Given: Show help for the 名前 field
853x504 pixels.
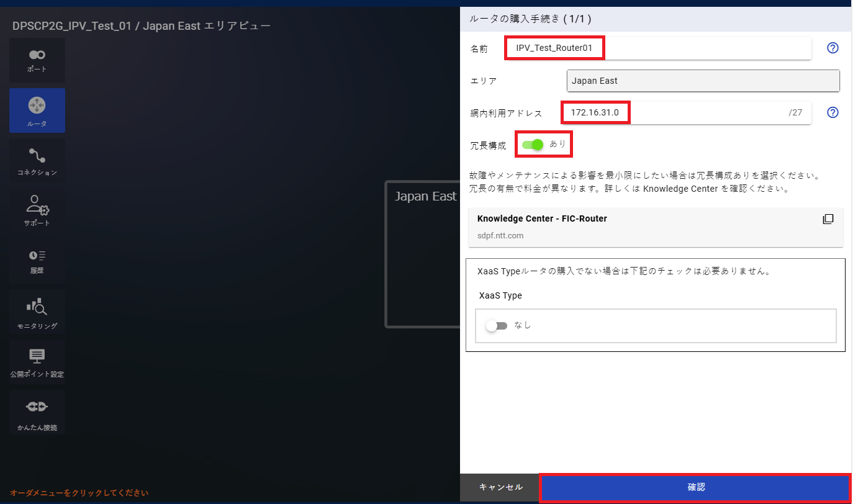Looking at the screenshot, I should tap(833, 48).
